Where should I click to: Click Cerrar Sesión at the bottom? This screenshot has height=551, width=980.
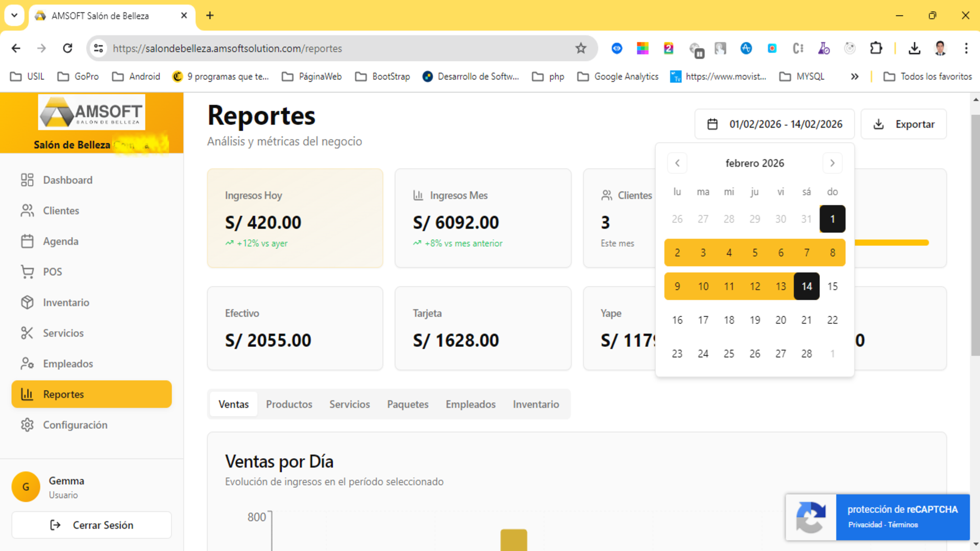click(x=91, y=524)
